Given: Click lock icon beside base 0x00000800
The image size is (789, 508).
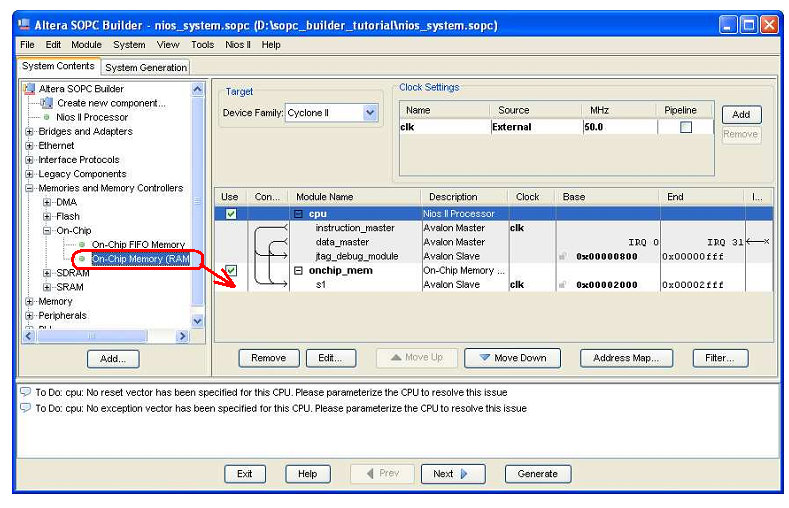Looking at the screenshot, I should (x=562, y=257).
